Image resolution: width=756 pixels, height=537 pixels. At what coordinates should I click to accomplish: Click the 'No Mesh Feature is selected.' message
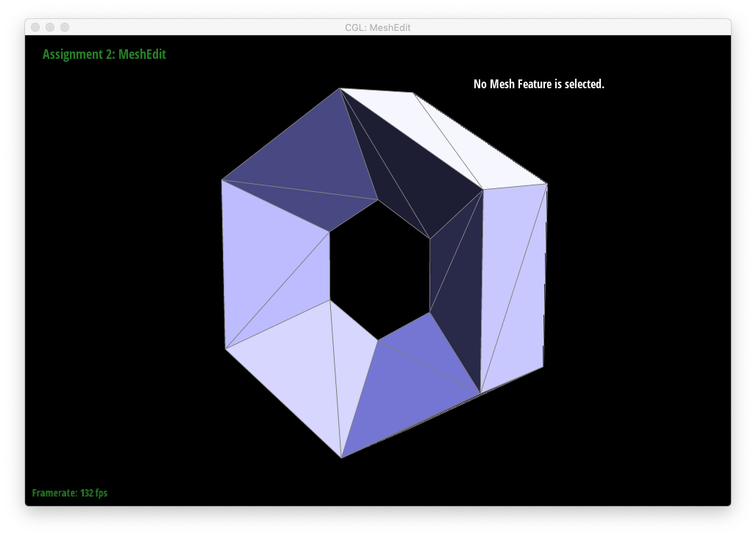click(x=538, y=84)
